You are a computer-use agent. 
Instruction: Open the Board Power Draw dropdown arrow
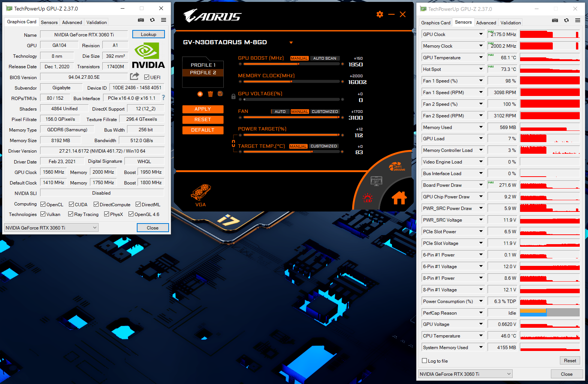click(481, 185)
